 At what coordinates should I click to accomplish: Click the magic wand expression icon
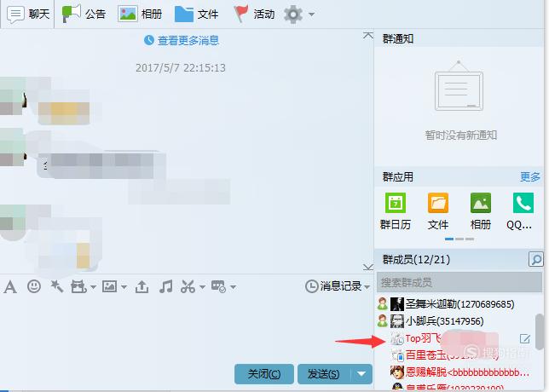coord(57,286)
